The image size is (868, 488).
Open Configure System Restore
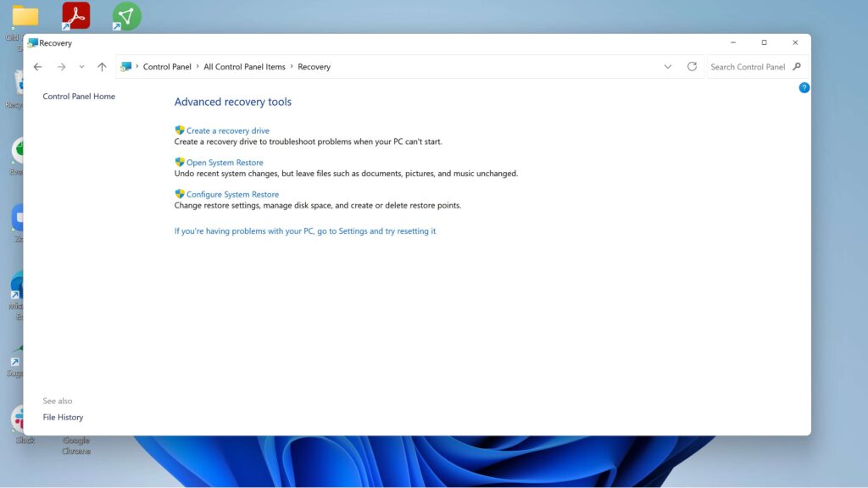tap(235, 194)
